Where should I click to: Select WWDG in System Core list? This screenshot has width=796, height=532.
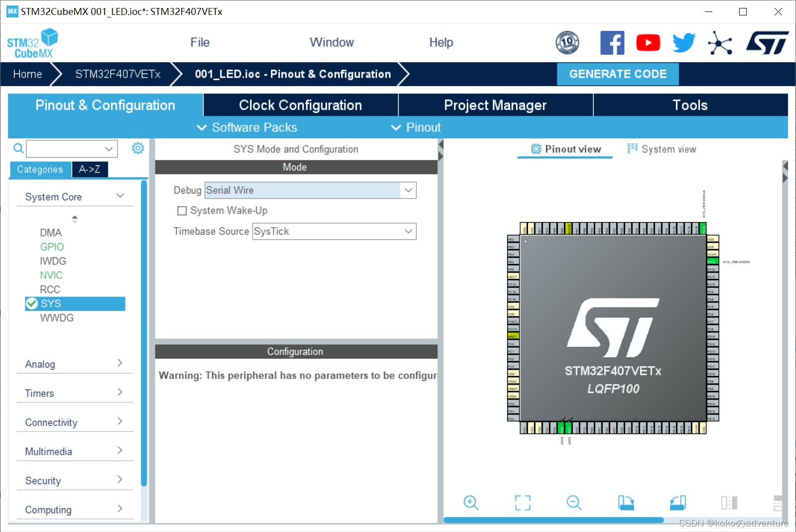coord(57,318)
